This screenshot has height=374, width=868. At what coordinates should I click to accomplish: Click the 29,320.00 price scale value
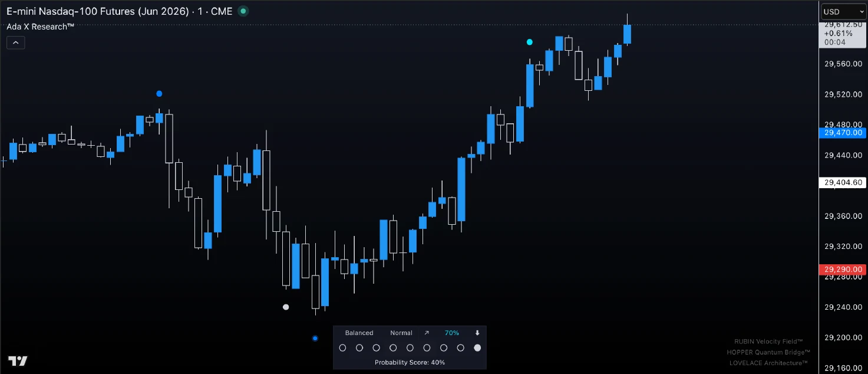coord(843,247)
